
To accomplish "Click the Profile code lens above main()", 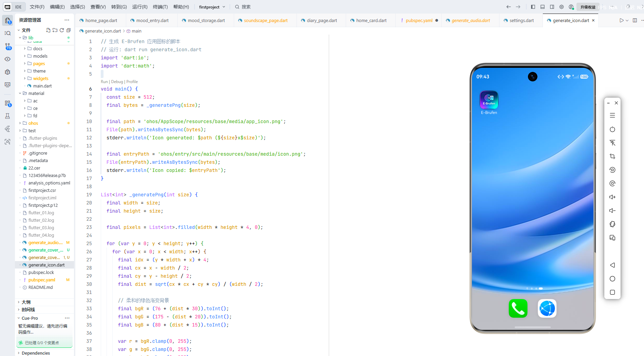I will [132, 82].
